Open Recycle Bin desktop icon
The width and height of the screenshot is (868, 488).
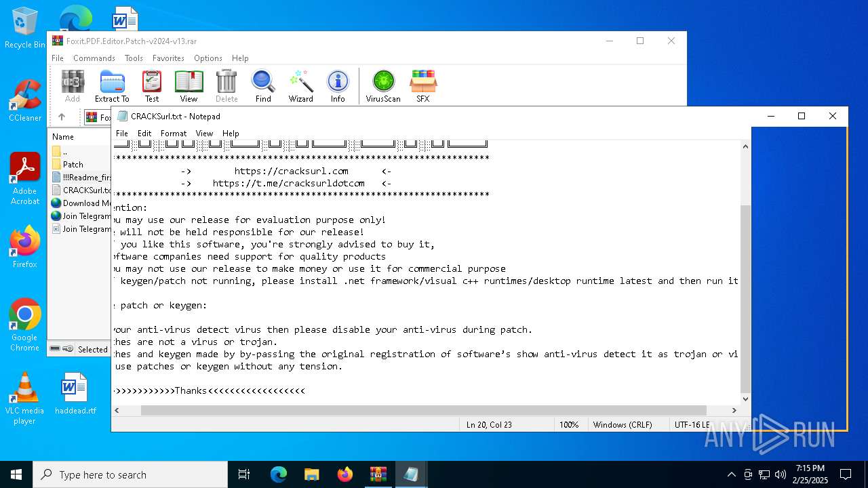coord(24,28)
